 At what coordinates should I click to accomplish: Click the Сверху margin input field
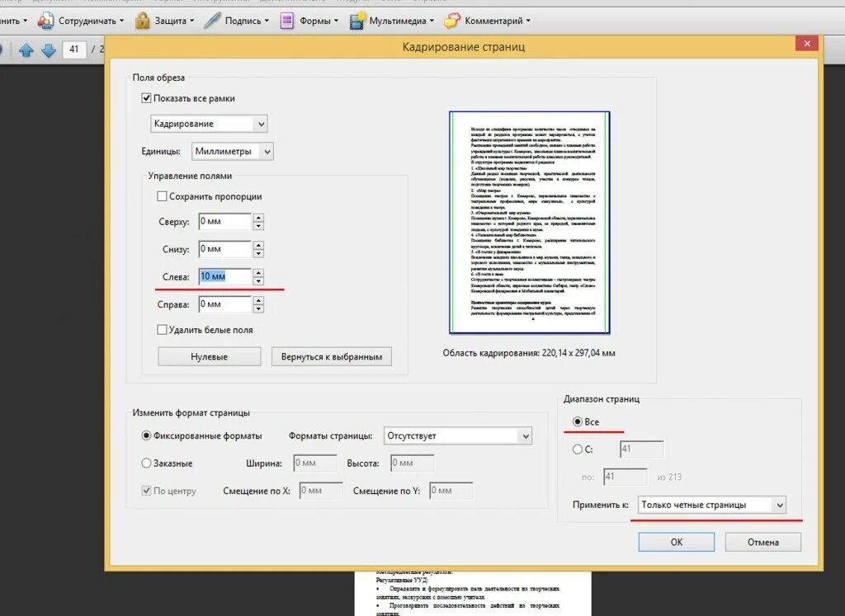click(x=224, y=221)
